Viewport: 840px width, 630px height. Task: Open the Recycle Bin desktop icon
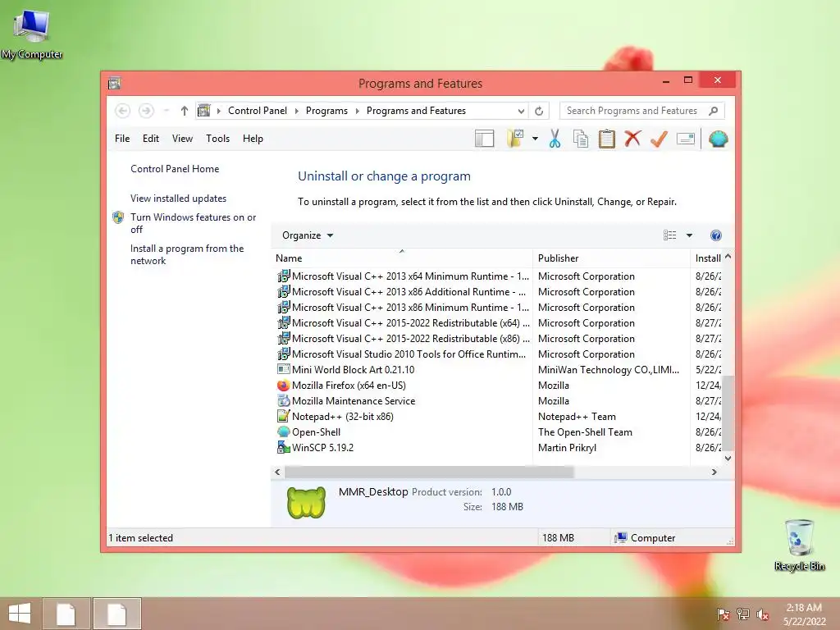[799, 545]
